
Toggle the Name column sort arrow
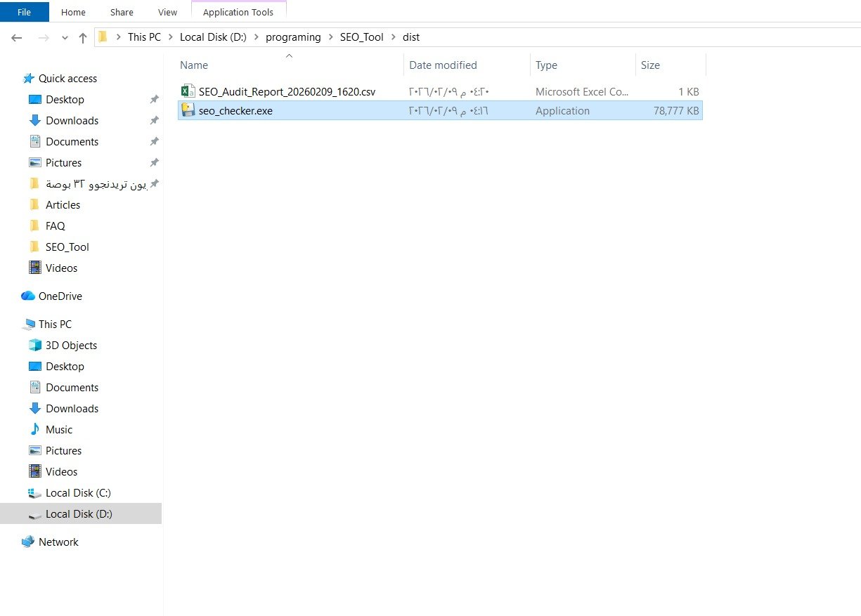288,56
